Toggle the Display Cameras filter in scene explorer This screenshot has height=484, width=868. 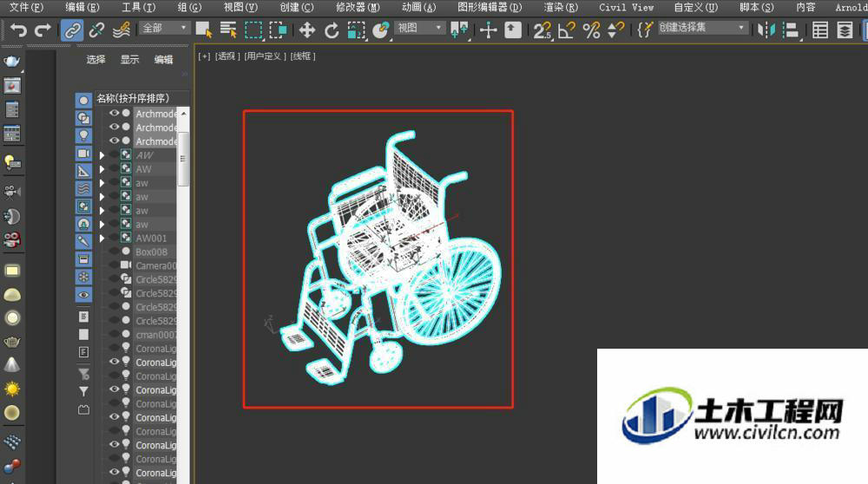tap(83, 154)
